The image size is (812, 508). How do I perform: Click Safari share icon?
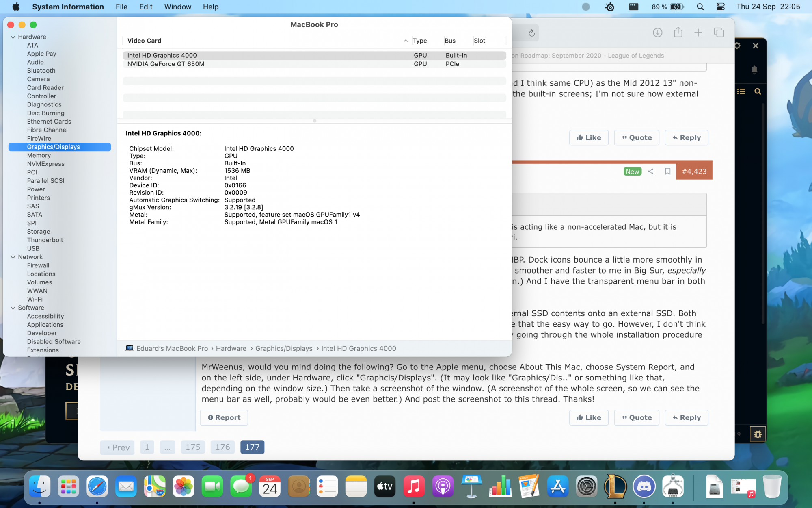(x=678, y=33)
